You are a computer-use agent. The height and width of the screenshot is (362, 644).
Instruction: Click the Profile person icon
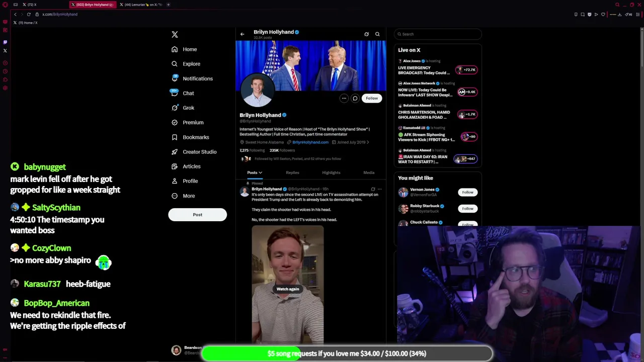point(175,181)
